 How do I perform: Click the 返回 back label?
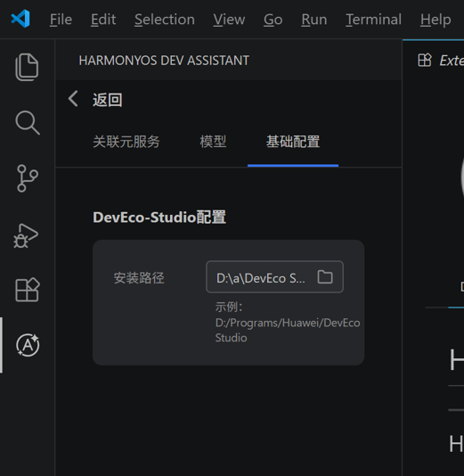(108, 100)
